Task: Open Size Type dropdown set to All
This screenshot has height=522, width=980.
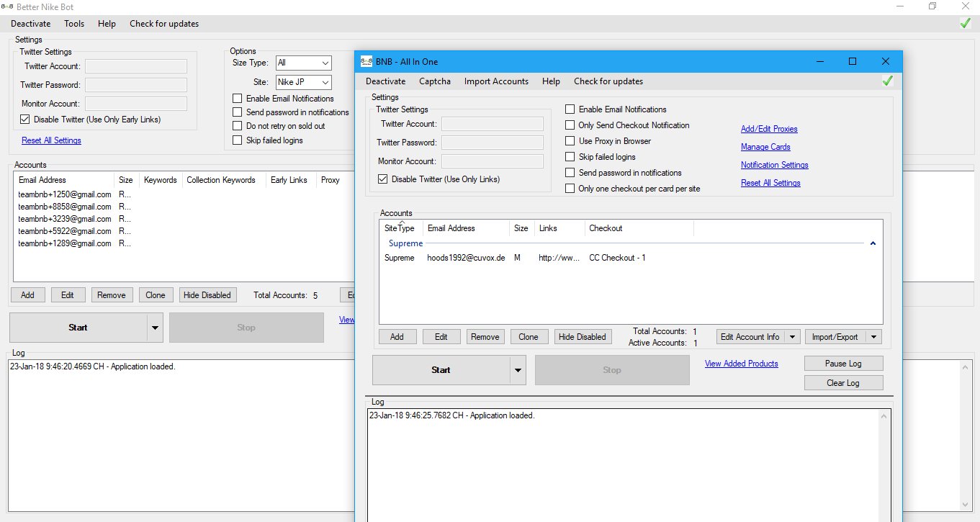Action: click(x=303, y=63)
